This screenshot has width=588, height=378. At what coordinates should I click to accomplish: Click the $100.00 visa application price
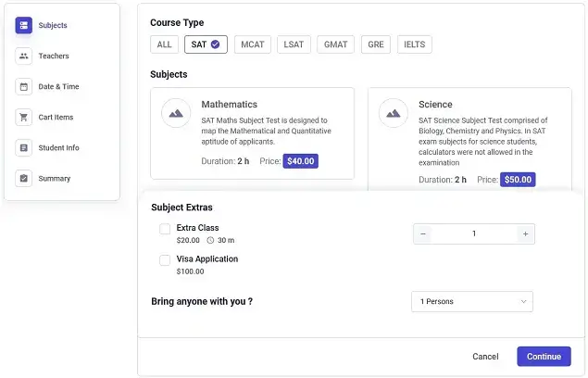tap(190, 271)
